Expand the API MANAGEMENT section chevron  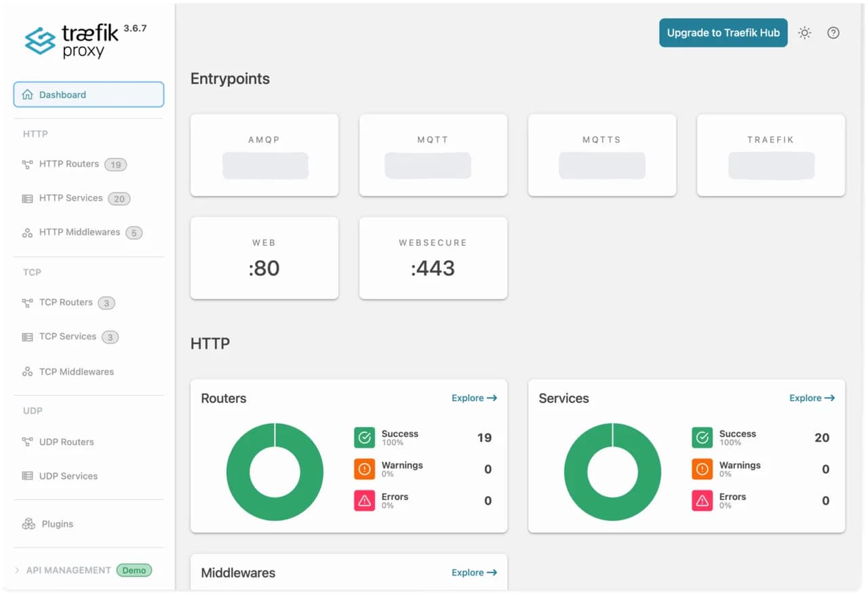[x=17, y=571]
